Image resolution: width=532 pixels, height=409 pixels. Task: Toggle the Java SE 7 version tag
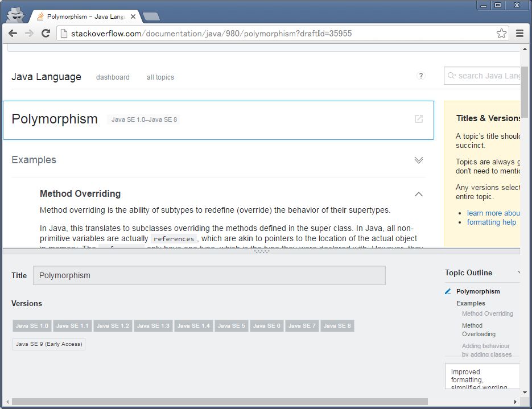click(302, 326)
